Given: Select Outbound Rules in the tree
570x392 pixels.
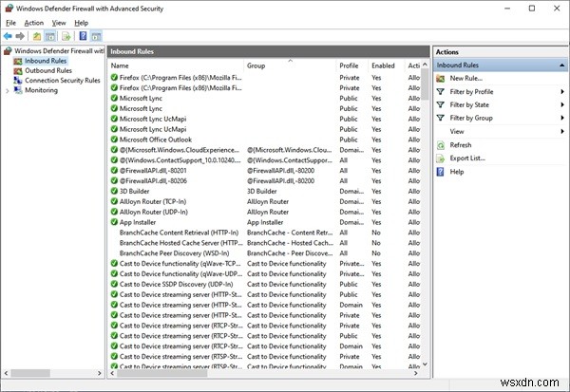Looking at the screenshot, I should tap(48, 71).
